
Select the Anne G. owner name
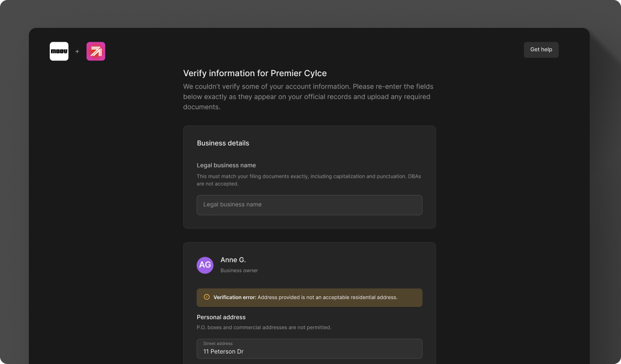coord(233,260)
